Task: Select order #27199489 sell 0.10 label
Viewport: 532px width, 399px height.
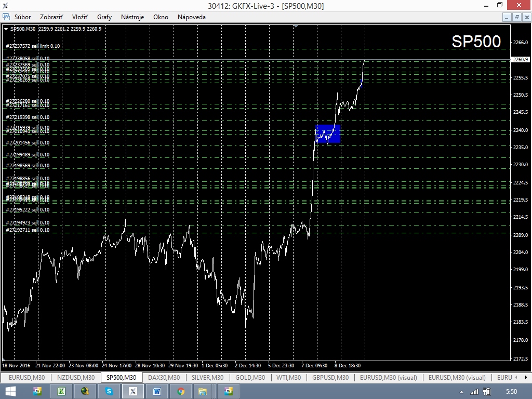Action: point(28,155)
